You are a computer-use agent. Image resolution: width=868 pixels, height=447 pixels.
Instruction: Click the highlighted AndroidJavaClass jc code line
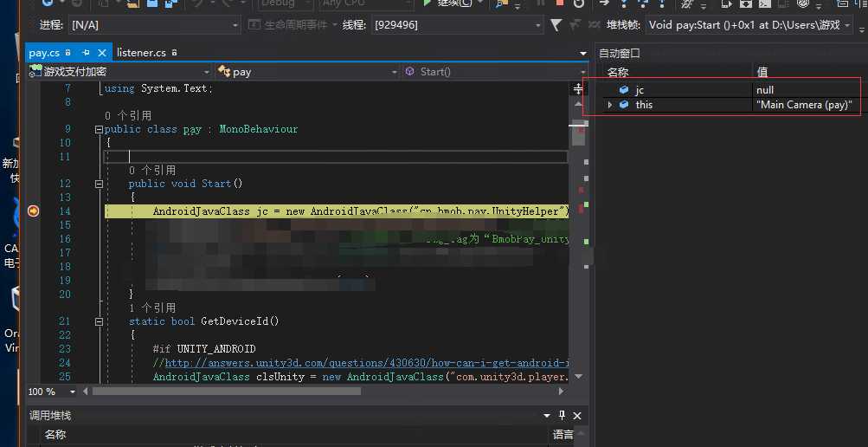337,211
